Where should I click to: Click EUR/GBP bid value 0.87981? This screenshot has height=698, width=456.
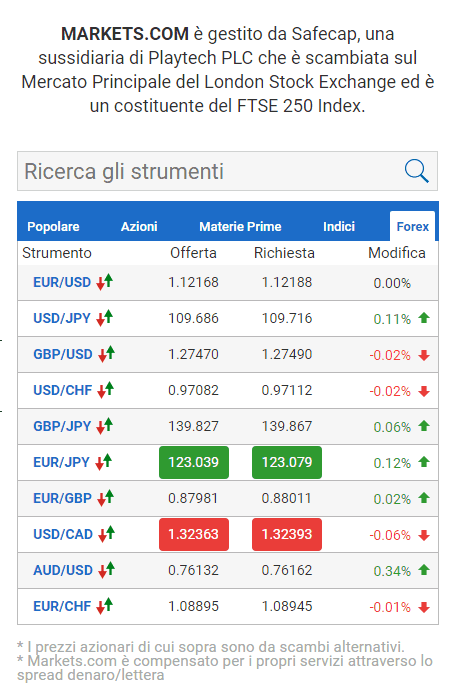point(193,499)
